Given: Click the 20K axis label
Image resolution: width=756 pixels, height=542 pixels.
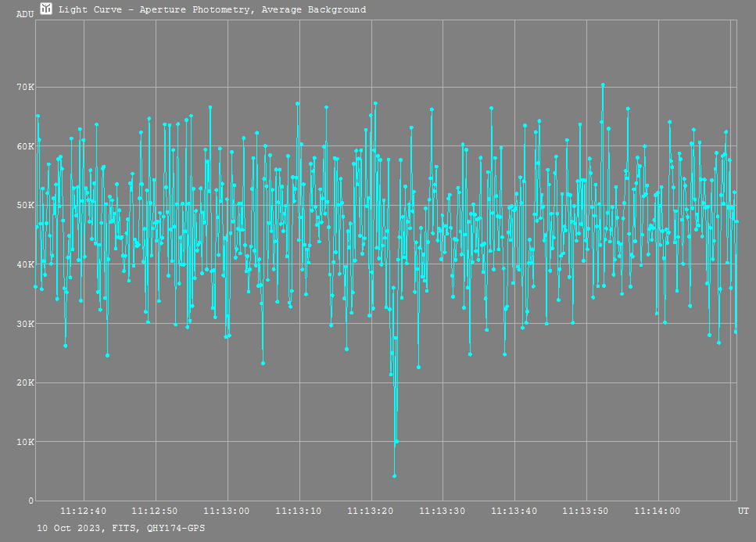Looking at the screenshot, I should (x=26, y=383).
